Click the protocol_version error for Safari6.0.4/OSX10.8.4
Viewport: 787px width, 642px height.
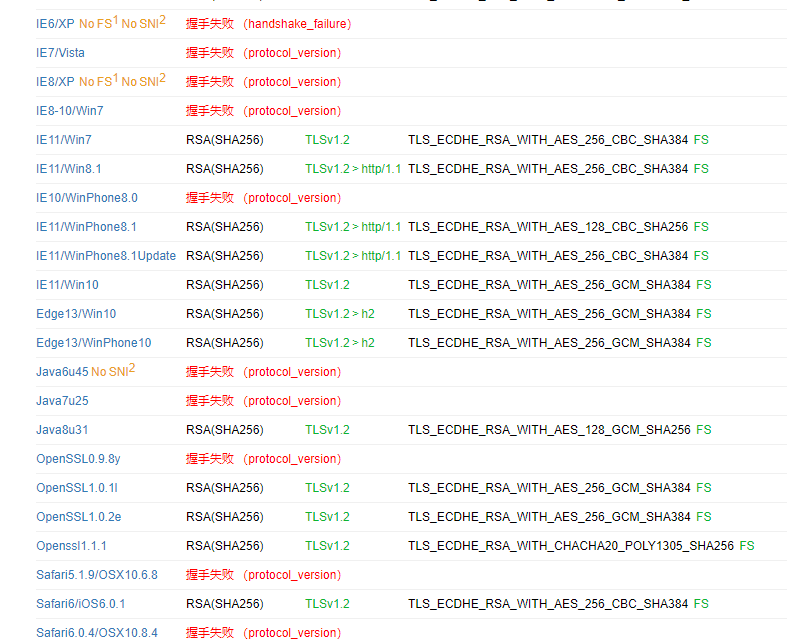tap(292, 633)
